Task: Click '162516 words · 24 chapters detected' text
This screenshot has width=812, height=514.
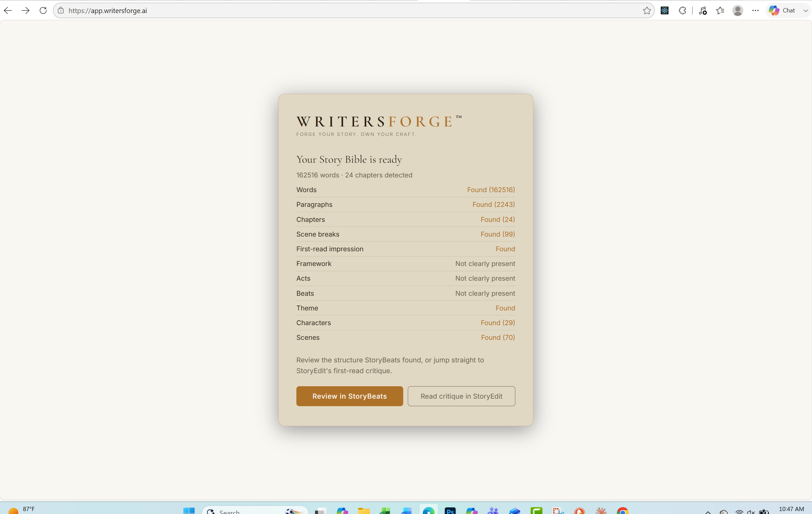Action: point(355,175)
